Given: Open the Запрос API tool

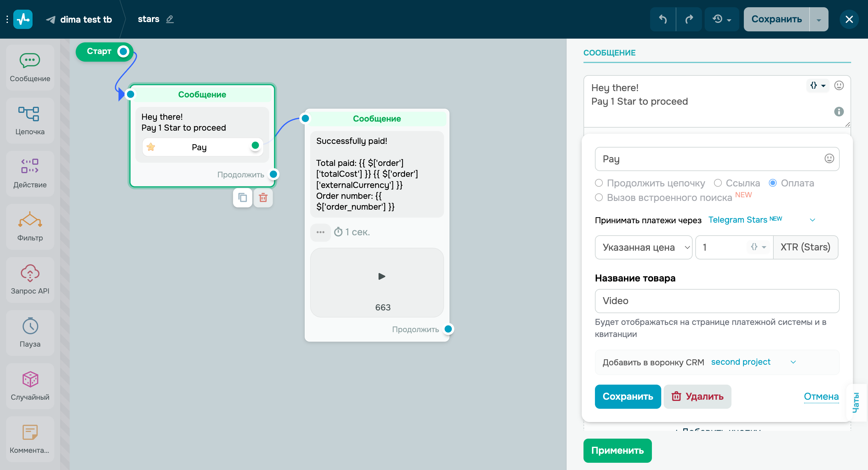Looking at the screenshot, I should tap(30, 280).
